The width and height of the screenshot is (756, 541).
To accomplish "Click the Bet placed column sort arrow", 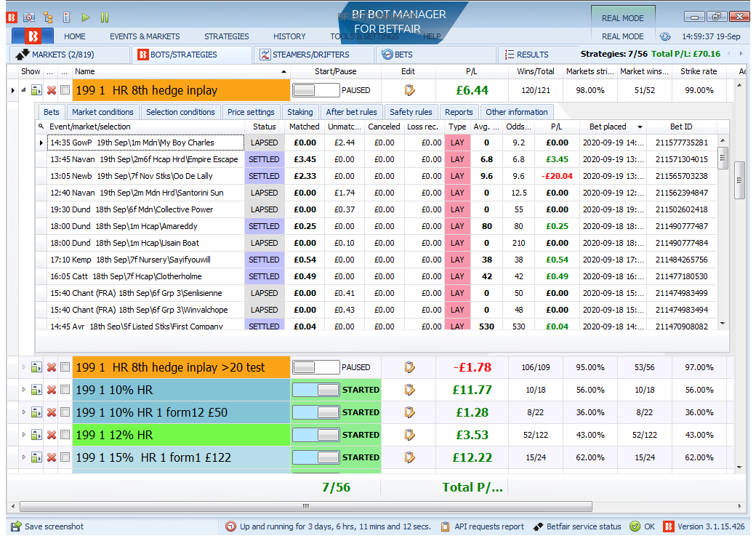I will 640,127.
